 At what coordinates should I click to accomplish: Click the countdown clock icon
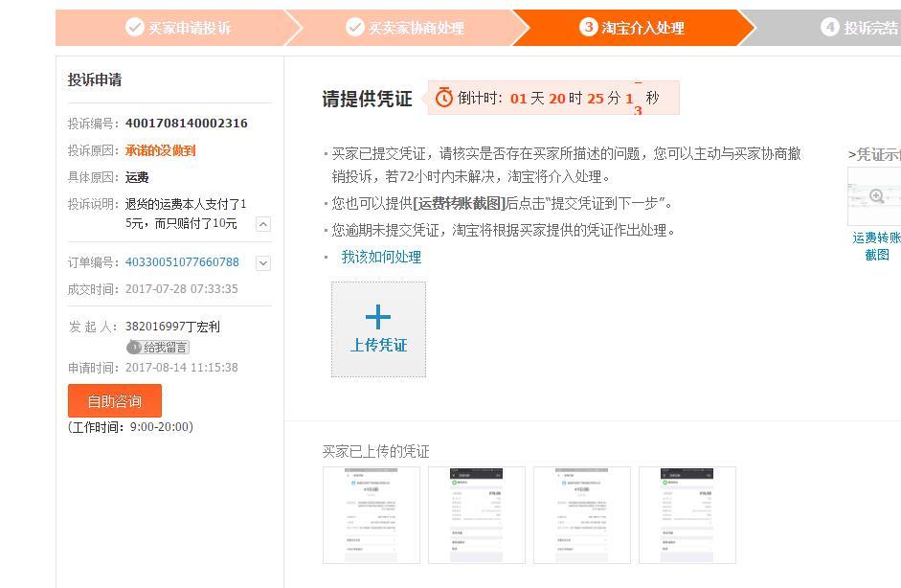tap(444, 98)
